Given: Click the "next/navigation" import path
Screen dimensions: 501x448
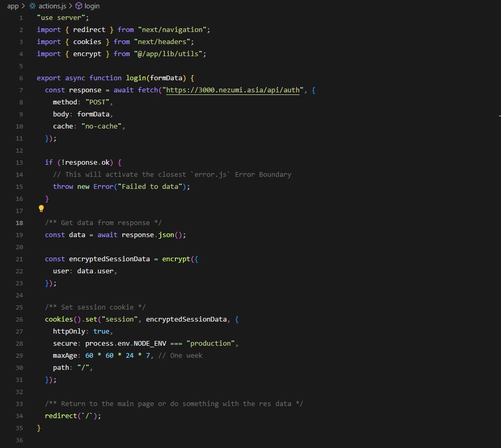Looking at the screenshot, I should pos(172,29).
